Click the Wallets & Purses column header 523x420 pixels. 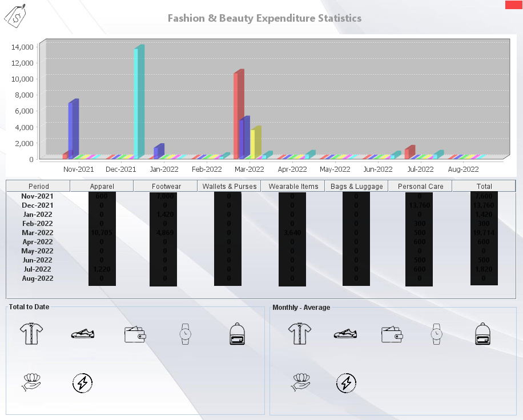[229, 186]
